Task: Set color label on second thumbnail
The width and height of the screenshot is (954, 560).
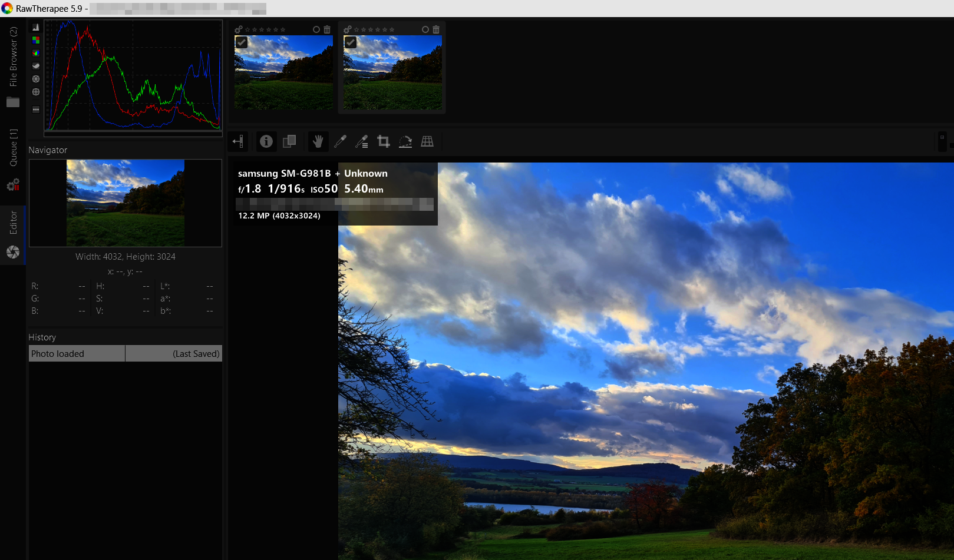Action: [425, 29]
